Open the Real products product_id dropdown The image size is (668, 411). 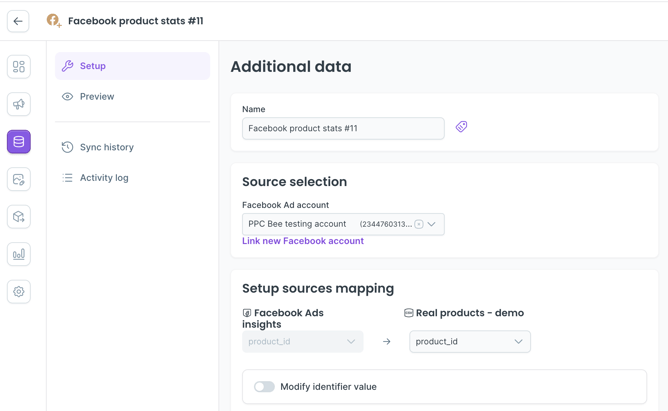469,342
